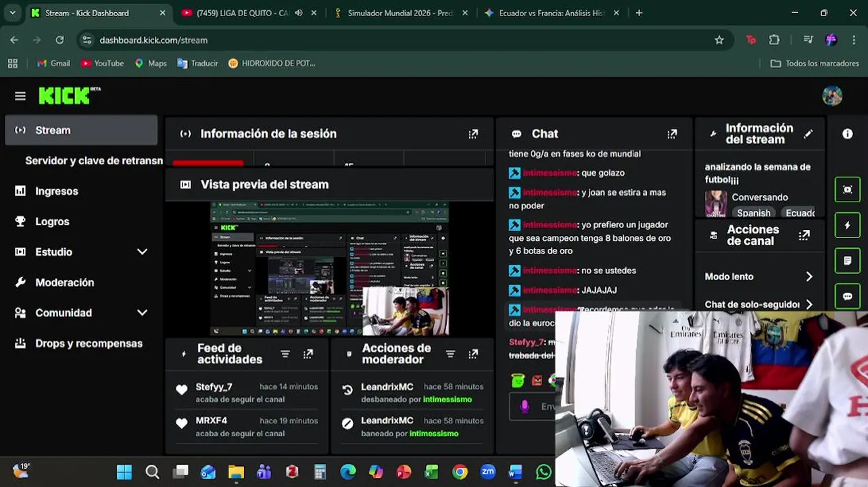Select Stream in the sidebar
The height and width of the screenshot is (487, 868).
click(x=81, y=130)
